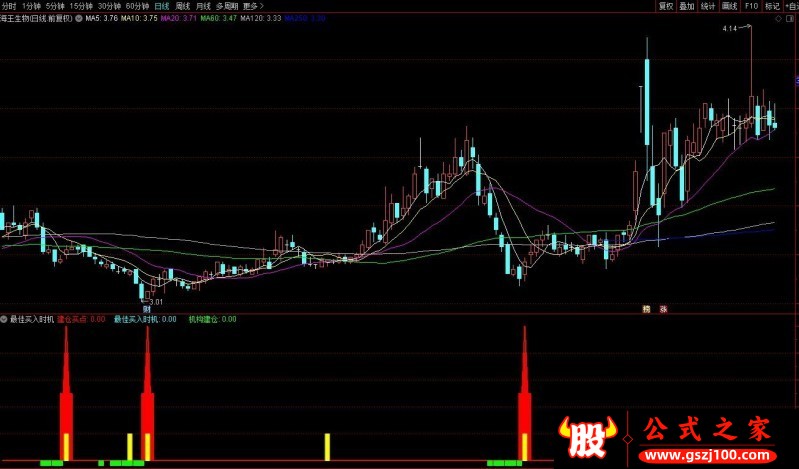
Task: Click the 叠加 overlay button
Action: coord(687,6)
